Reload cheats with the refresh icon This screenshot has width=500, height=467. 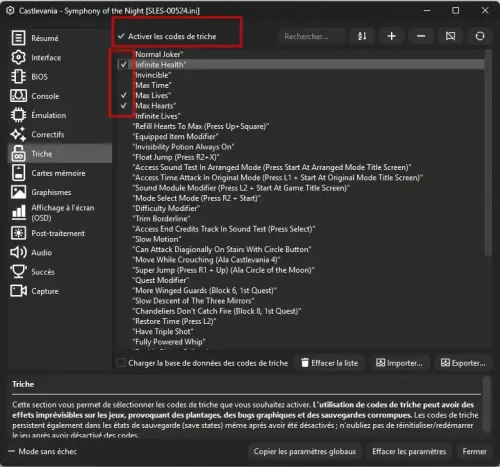pyautogui.click(x=480, y=36)
